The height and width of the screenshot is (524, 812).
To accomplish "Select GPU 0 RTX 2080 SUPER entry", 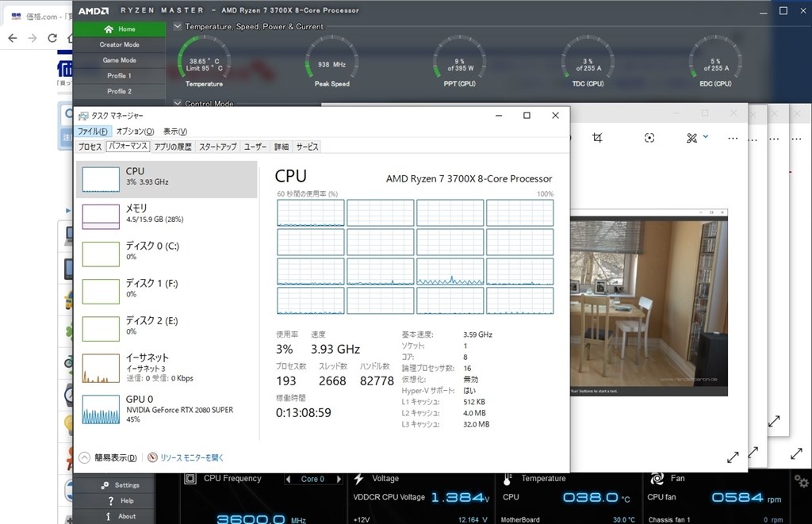I will [167, 410].
